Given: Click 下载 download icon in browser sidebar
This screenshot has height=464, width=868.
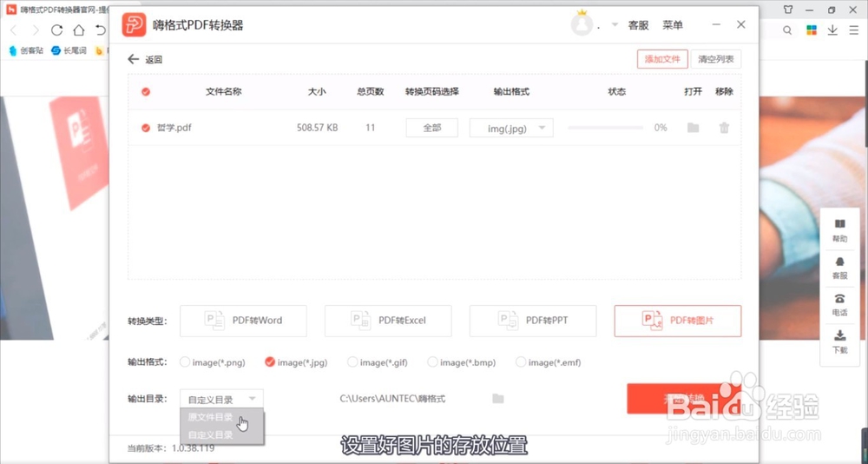Looking at the screenshot, I should (839, 335).
